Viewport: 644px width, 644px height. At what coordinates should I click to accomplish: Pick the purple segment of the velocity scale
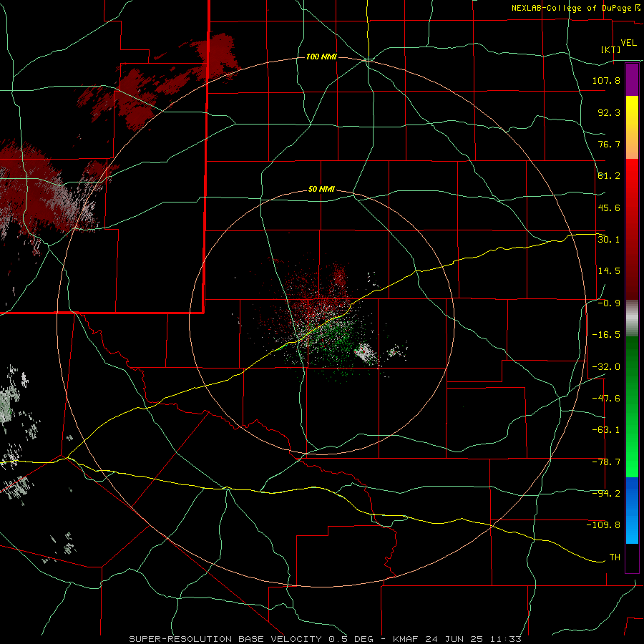coord(632,80)
